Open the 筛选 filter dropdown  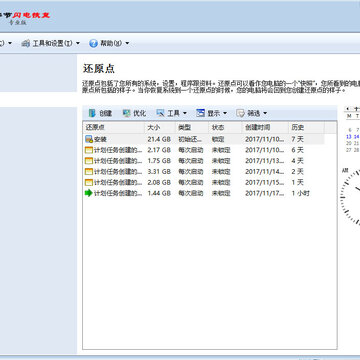pyautogui.click(x=251, y=113)
